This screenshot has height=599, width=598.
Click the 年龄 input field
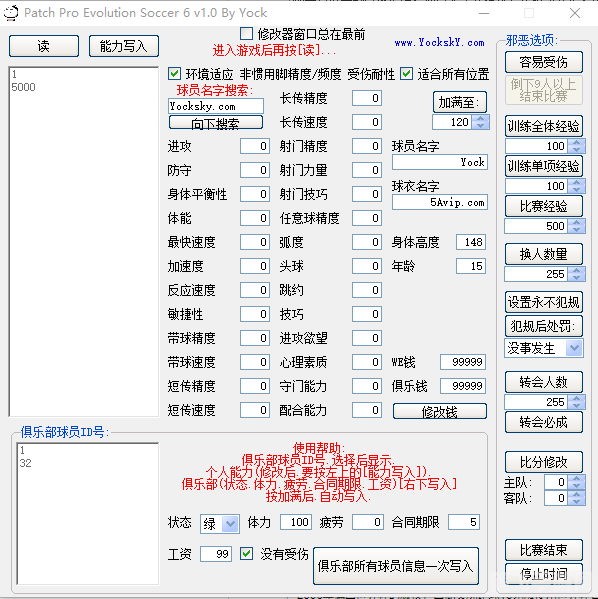(471, 266)
